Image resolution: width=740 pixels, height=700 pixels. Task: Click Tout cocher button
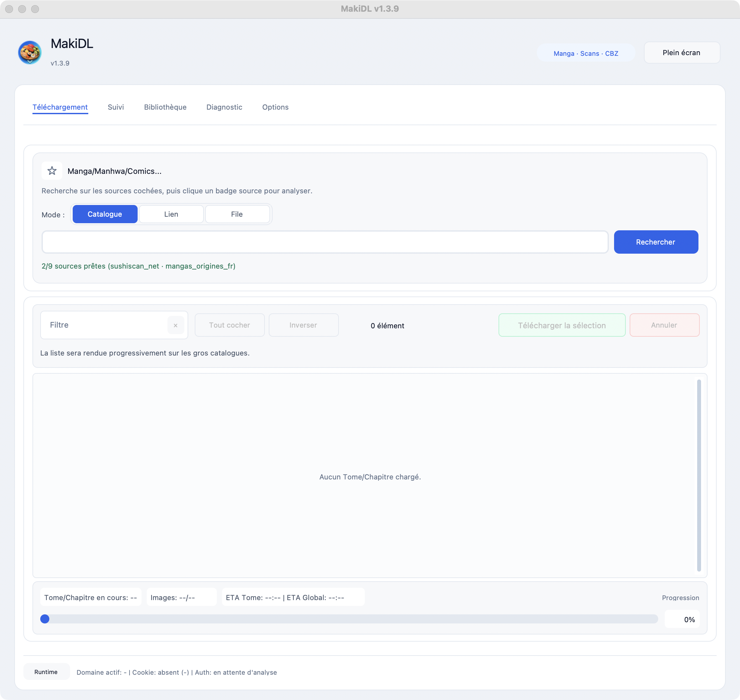coord(229,325)
